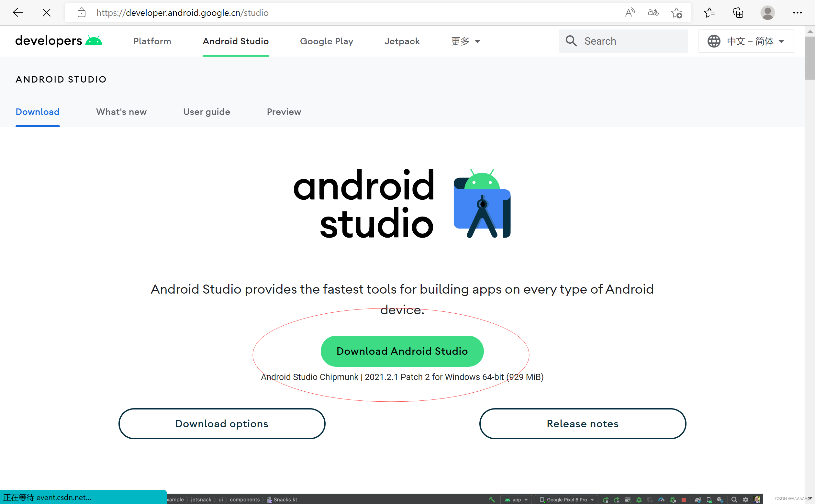The image size is (815, 504).
Task: Click Download Android Studio green button
Action: 402,351
